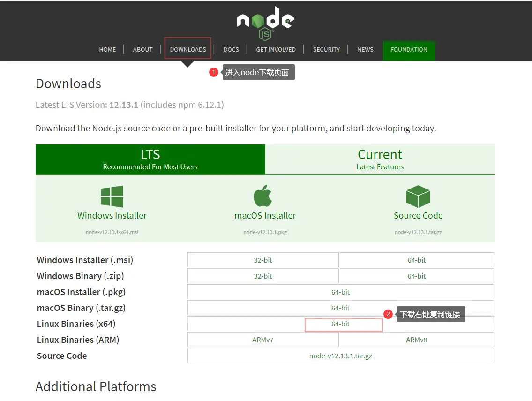The width and height of the screenshot is (532, 401).
Task: Click the Windows Installer (.msi) row label
Action: tap(85, 260)
